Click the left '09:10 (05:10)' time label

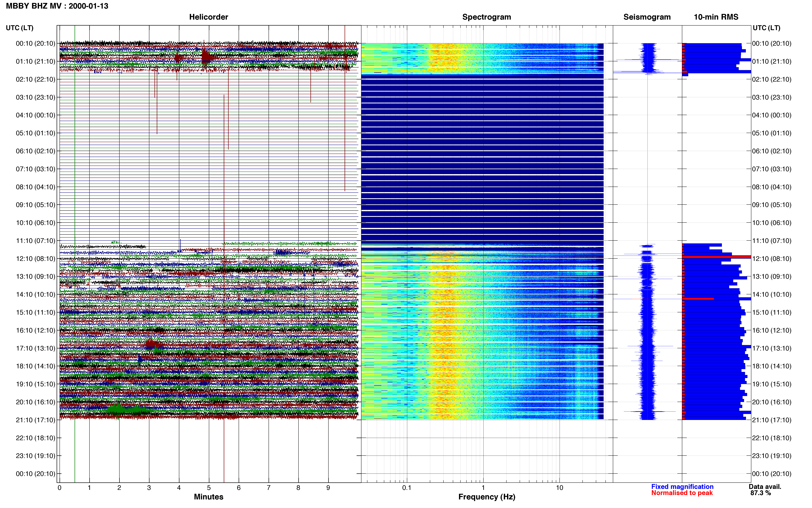(x=36, y=205)
